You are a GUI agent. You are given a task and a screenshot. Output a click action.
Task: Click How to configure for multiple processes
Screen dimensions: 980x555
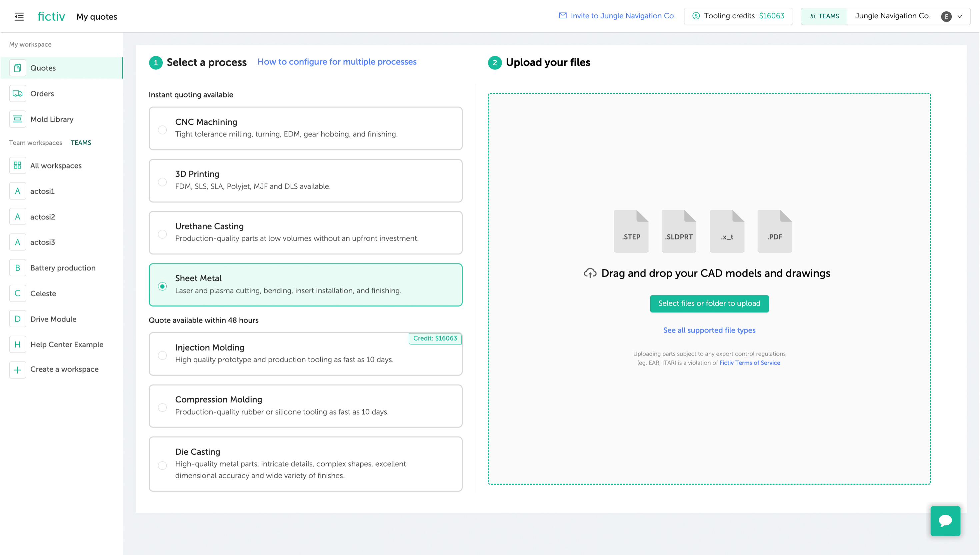coord(337,62)
